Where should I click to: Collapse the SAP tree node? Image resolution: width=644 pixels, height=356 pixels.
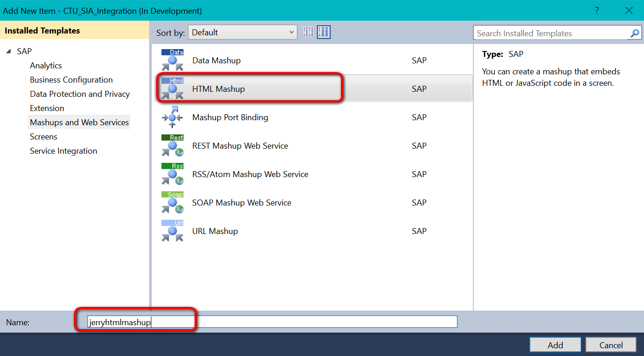pos(9,51)
